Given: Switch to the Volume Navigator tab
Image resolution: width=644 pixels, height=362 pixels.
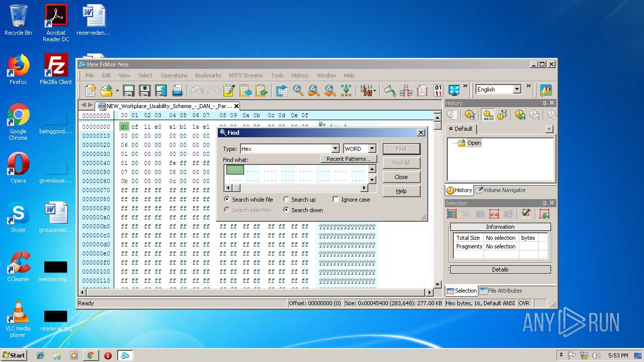Looking at the screenshot, I should pos(501,190).
